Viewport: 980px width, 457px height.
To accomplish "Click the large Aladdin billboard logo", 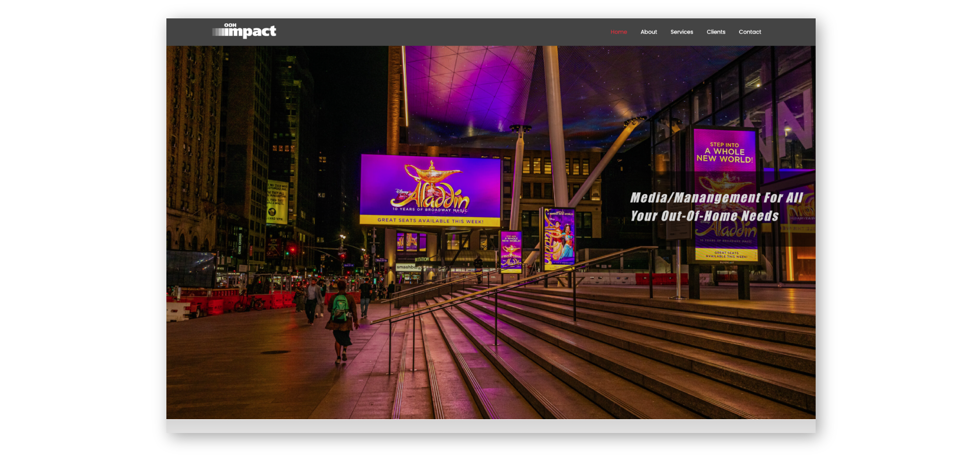I will 431,189.
